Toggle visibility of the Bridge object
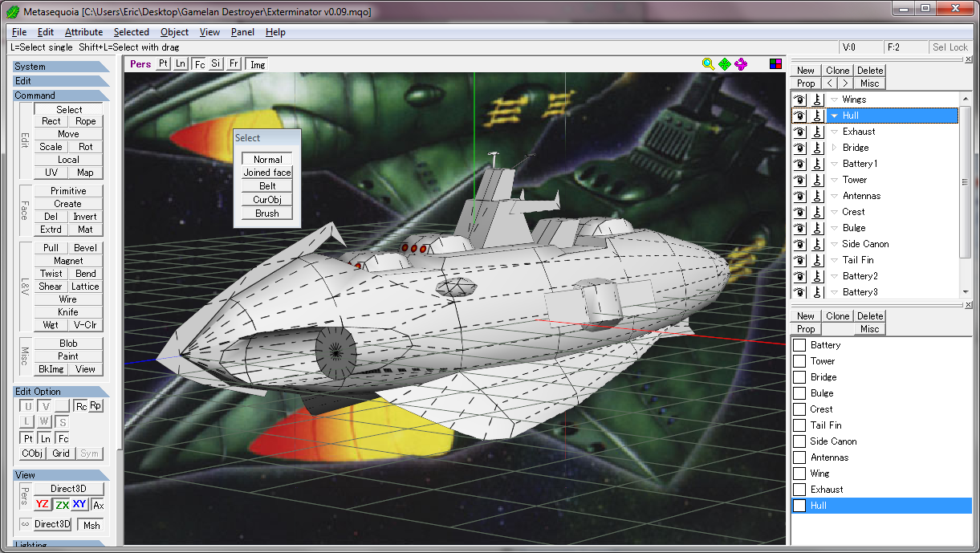The width and height of the screenshot is (980, 553). pyautogui.click(x=798, y=147)
